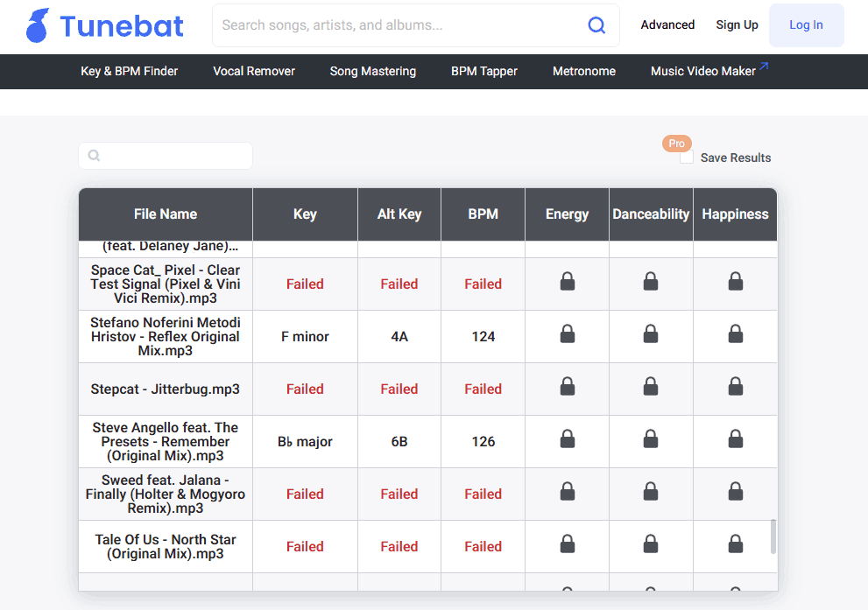
Task: Select Metronome in the nav bar
Action: click(x=584, y=72)
